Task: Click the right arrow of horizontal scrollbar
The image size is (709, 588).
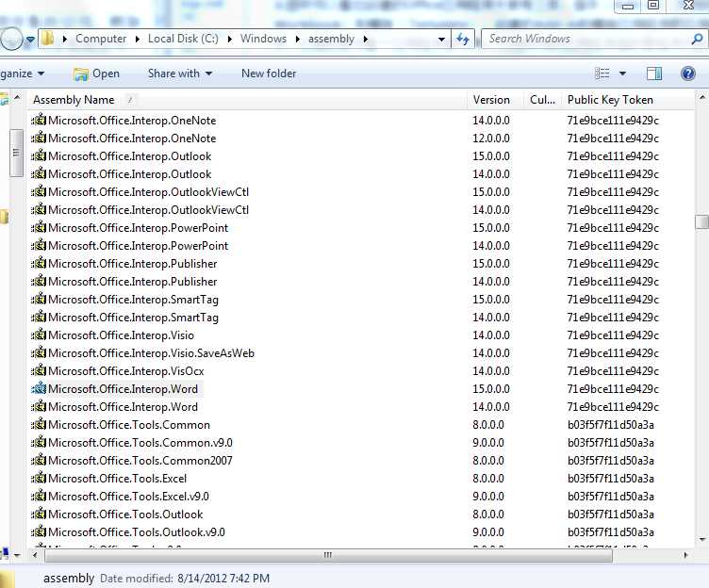Action: click(686, 555)
